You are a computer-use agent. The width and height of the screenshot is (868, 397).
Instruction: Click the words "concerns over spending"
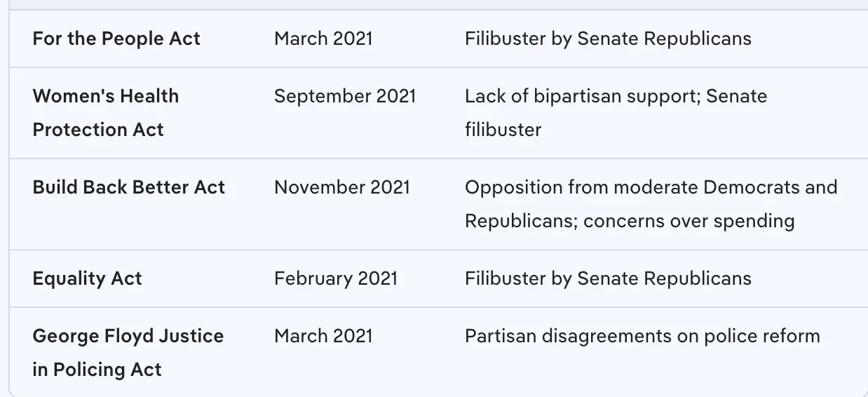(x=689, y=221)
